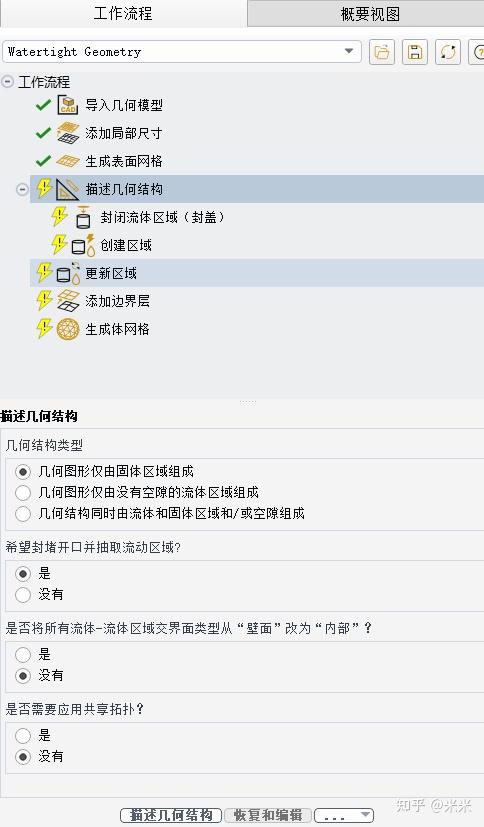Click the 添加局部尺寸 mesh icon

(67, 133)
